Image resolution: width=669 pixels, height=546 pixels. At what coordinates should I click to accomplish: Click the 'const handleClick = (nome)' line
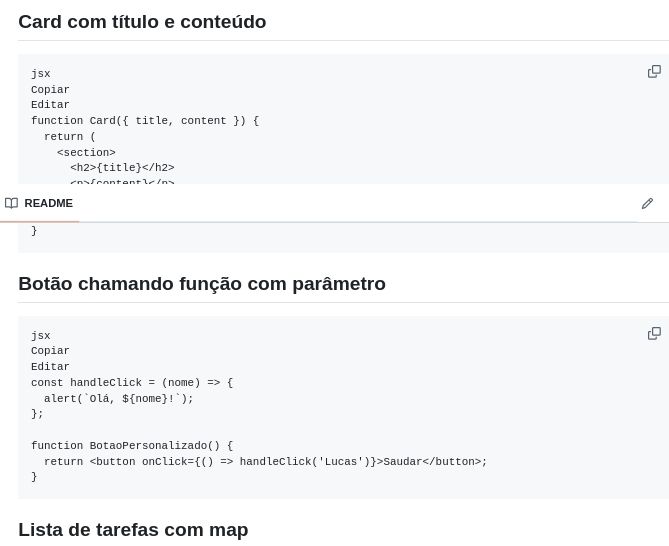[131, 383]
